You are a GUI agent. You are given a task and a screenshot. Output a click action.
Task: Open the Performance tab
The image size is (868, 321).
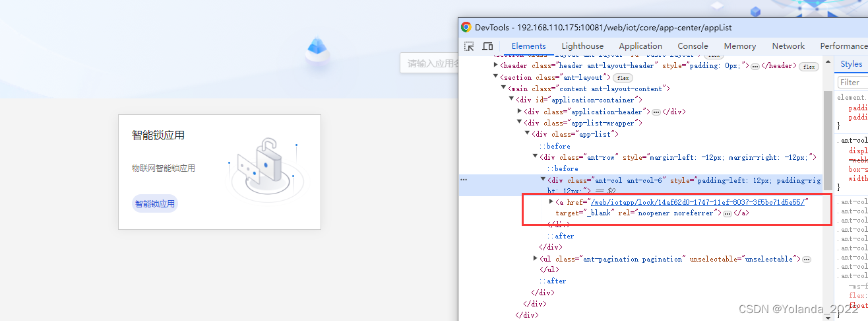pos(844,46)
